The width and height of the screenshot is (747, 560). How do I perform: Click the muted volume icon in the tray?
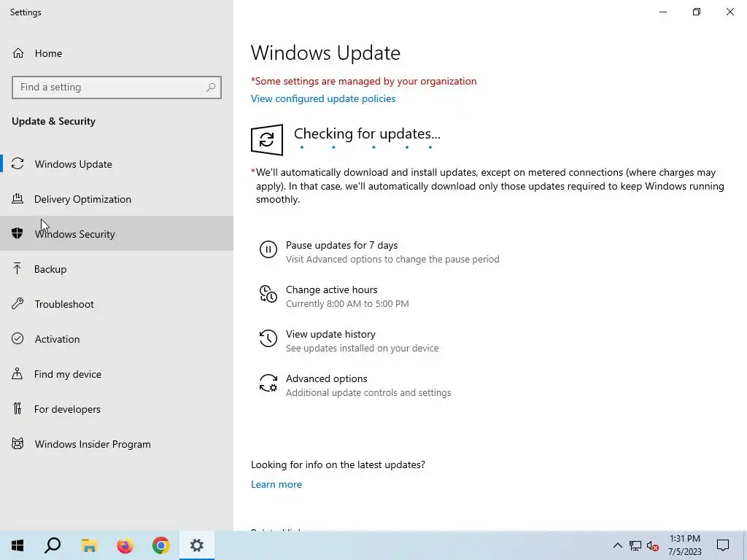click(653, 545)
